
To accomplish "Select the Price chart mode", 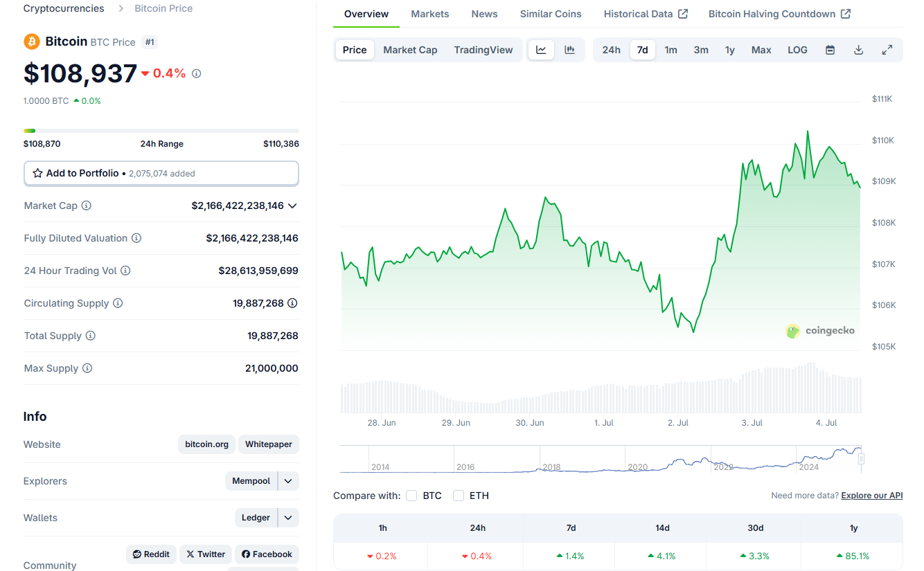I will (x=355, y=50).
